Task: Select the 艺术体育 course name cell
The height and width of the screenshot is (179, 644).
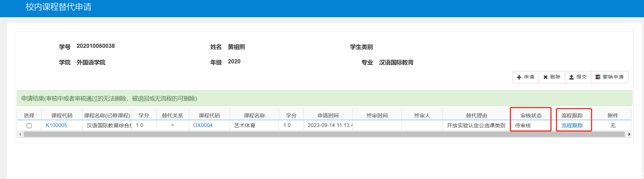Action: [245, 126]
